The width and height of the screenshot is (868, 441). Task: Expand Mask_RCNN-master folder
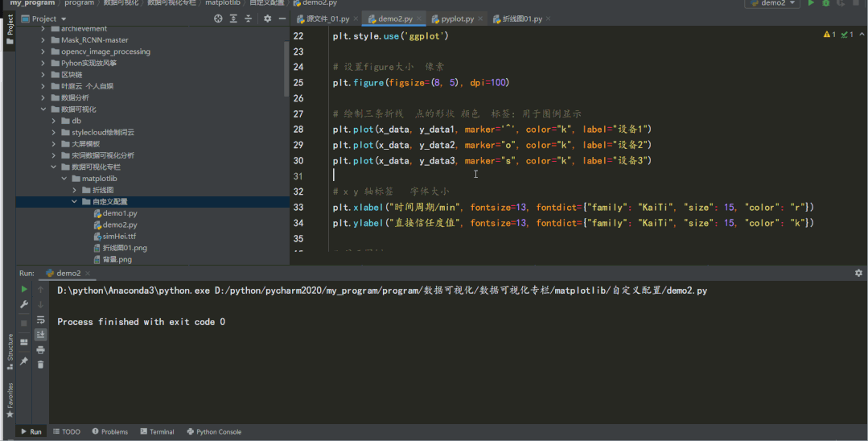click(x=43, y=40)
